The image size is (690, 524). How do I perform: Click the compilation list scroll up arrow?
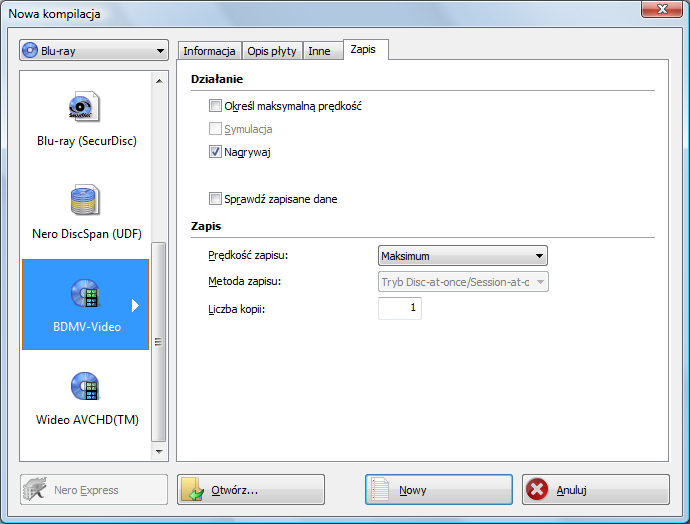click(x=159, y=81)
